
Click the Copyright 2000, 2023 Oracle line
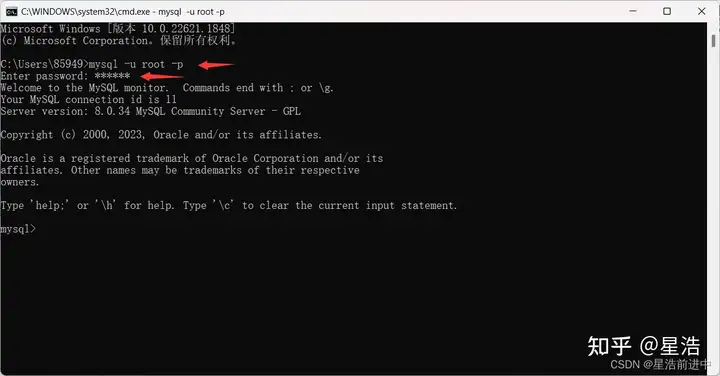(161, 135)
